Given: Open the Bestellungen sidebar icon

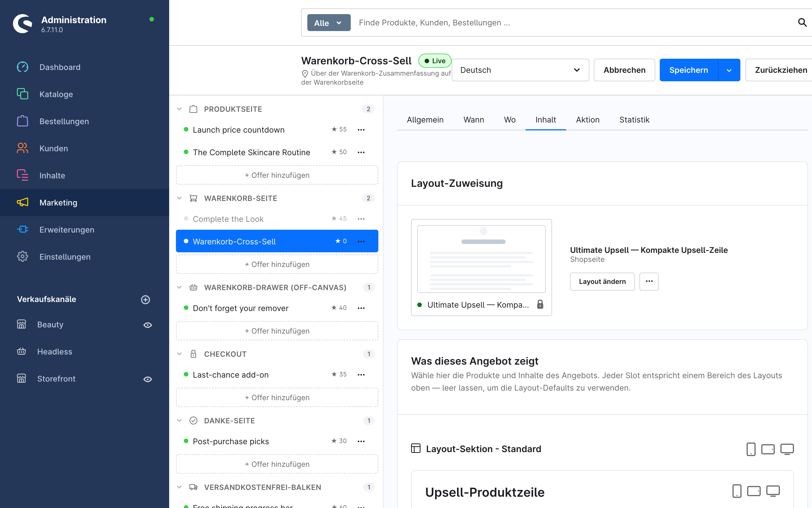Looking at the screenshot, I should pos(23,121).
